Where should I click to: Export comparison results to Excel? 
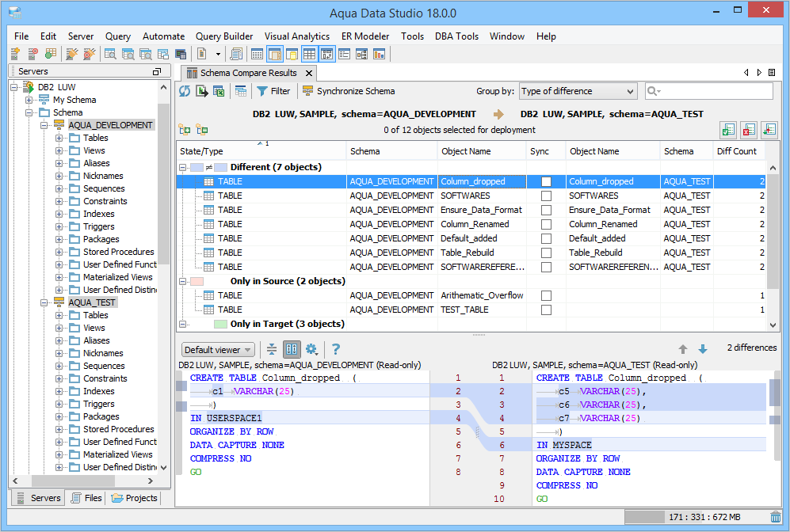(219, 91)
